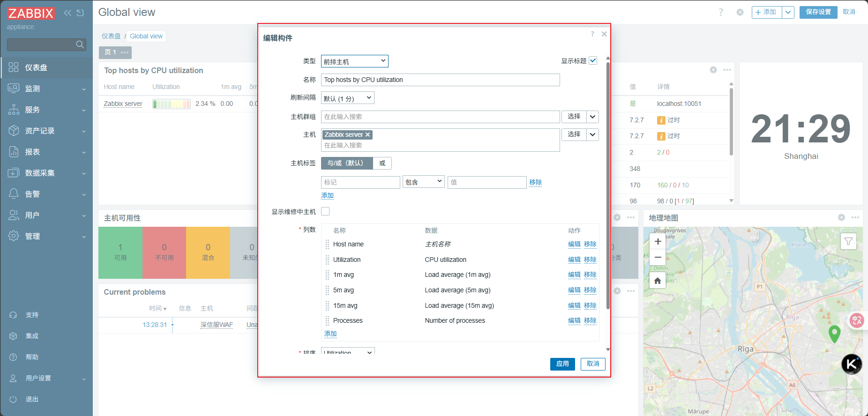Click the edit dialog vertical scrollbar

point(608,185)
